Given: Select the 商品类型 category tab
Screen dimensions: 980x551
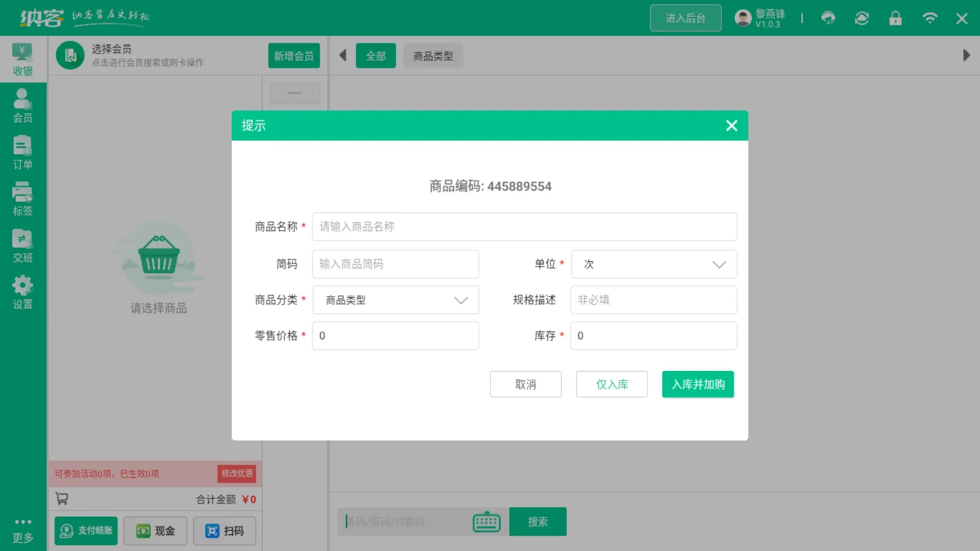Looking at the screenshot, I should (433, 55).
